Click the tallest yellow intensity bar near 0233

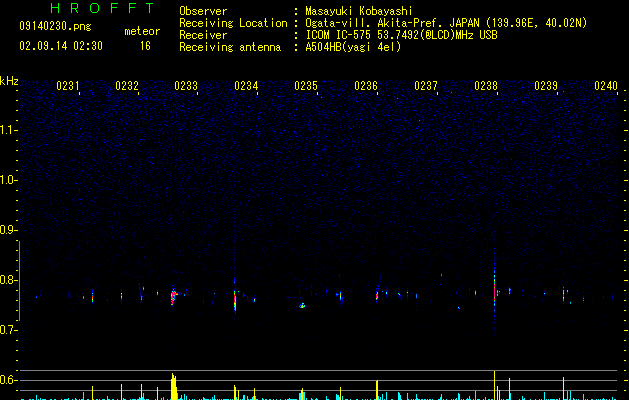(x=173, y=387)
